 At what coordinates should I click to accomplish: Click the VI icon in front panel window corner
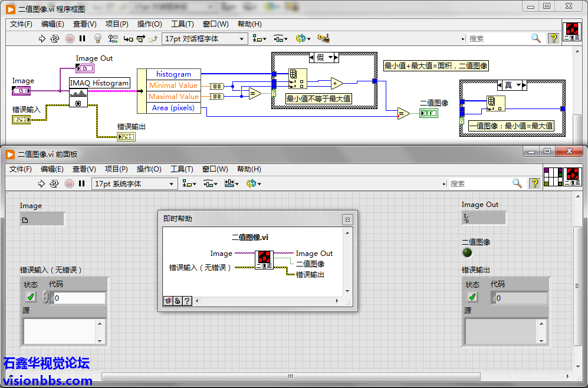click(x=573, y=176)
